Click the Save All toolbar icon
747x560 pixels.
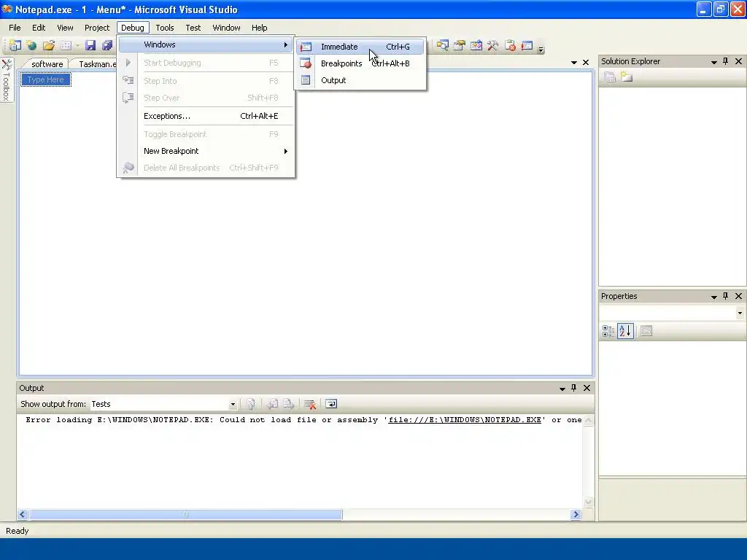107,45
